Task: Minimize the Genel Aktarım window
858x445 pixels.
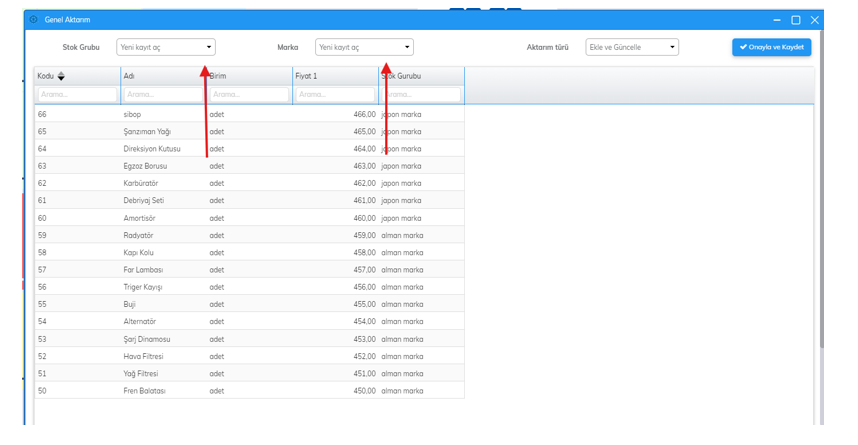Action: point(777,20)
